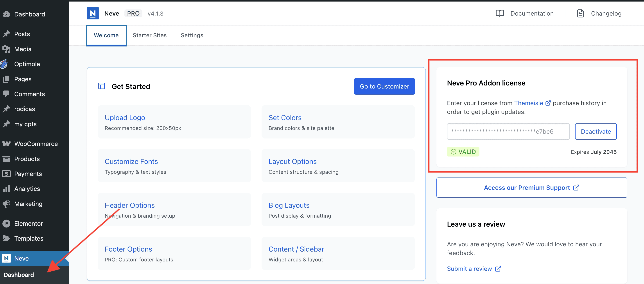Viewport: 644px width, 284px height.
Task: Click the WooCommerce icon in sidebar
Action: click(x=6, y=144)
